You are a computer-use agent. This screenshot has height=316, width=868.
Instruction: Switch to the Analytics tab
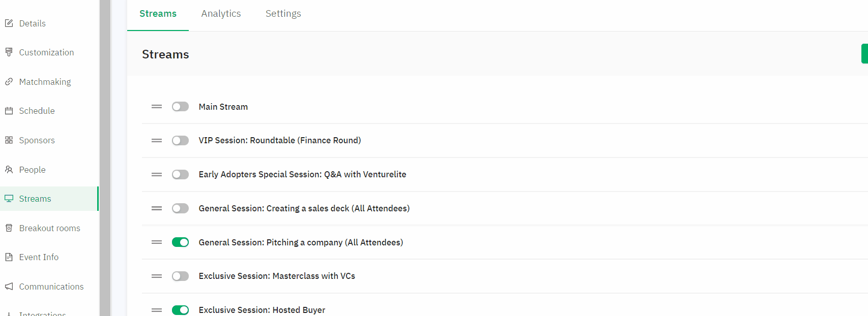pyautogui.click(x=221, y=14)
